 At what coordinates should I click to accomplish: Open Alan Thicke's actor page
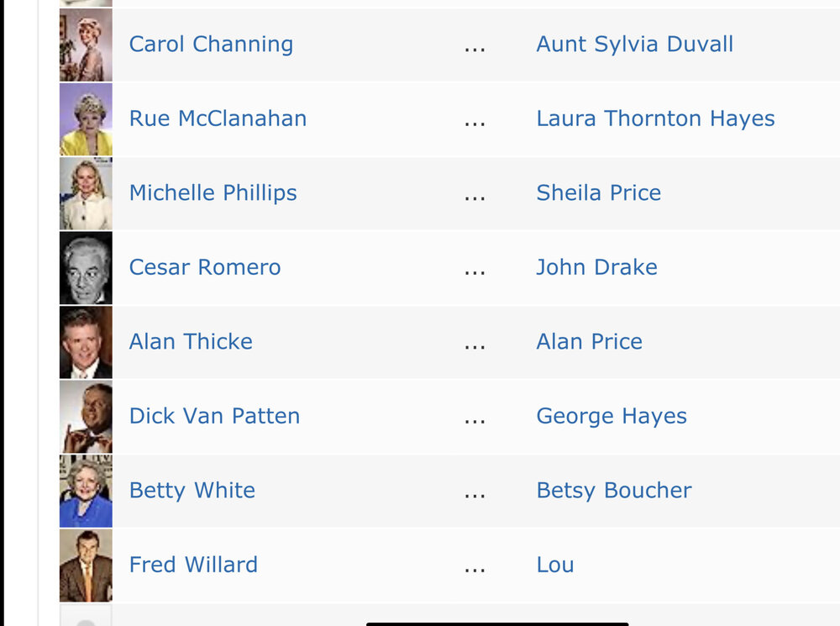click(x=191, y=342)
